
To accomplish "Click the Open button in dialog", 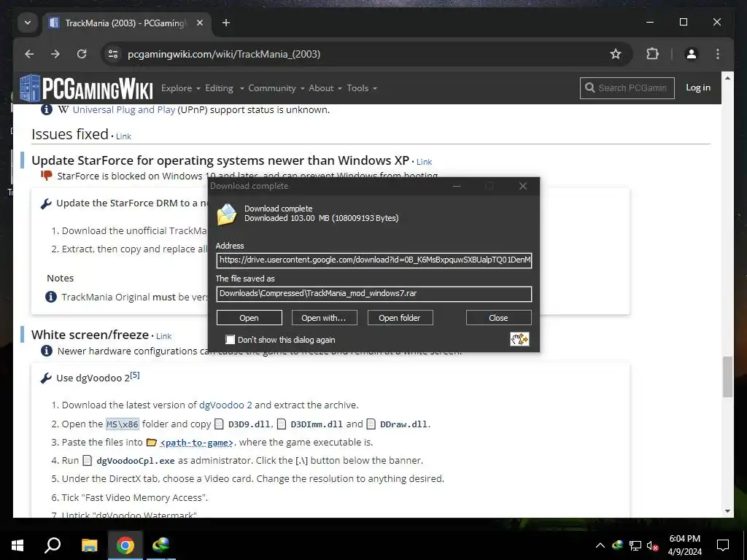I will coord(249,318).
